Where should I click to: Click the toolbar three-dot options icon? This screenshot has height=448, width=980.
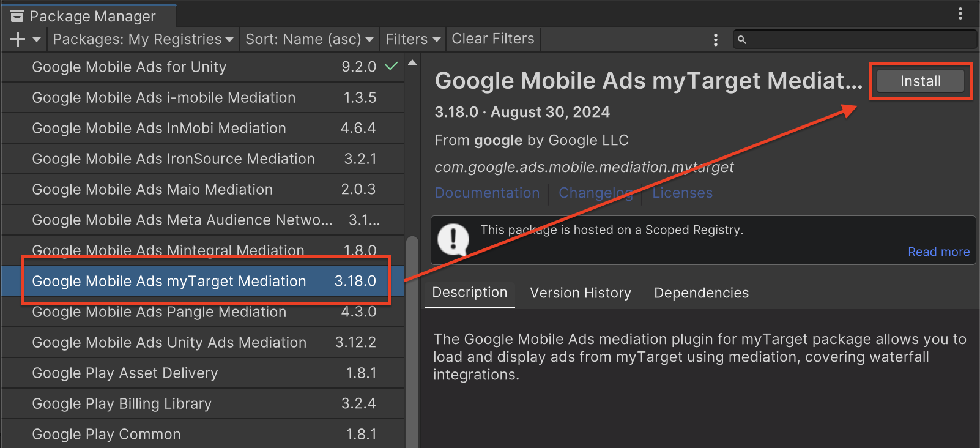pos(715,40)
